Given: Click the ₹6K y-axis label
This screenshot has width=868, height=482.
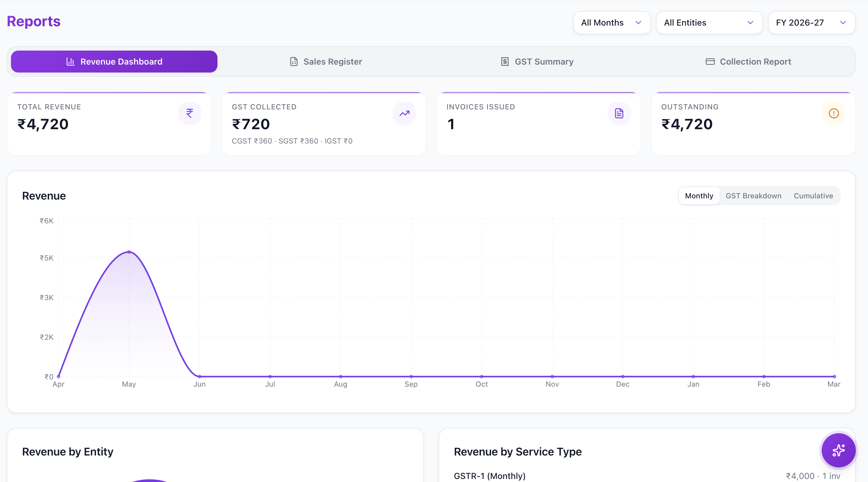Looking at the screenshot, I should [47, 221].
